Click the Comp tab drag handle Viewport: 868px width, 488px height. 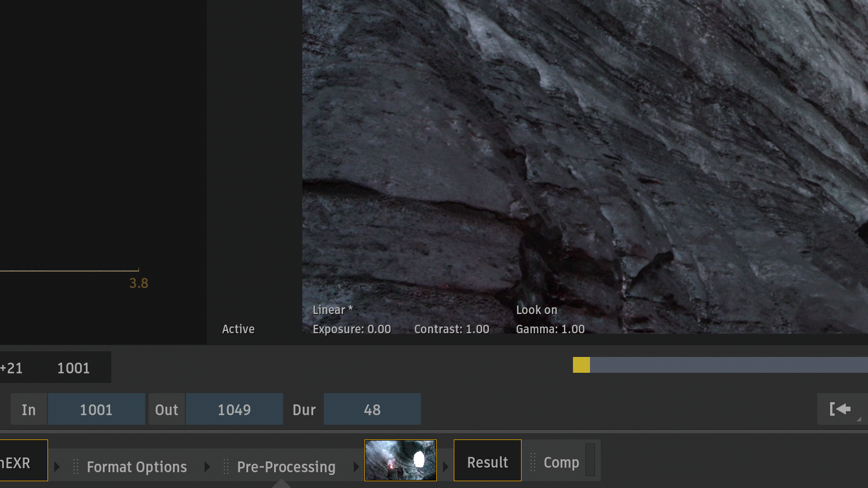(532, 463)
